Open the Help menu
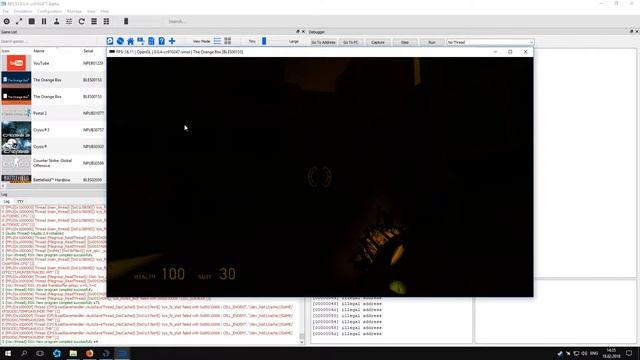Image resolution: width=640 pixels, height=360 pixels. (105, 11)
